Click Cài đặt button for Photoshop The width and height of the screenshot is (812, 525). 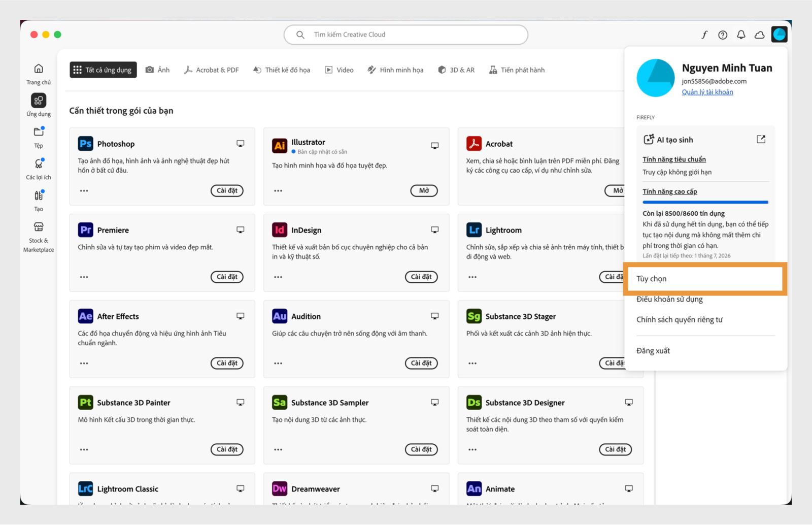pos(227,191)
